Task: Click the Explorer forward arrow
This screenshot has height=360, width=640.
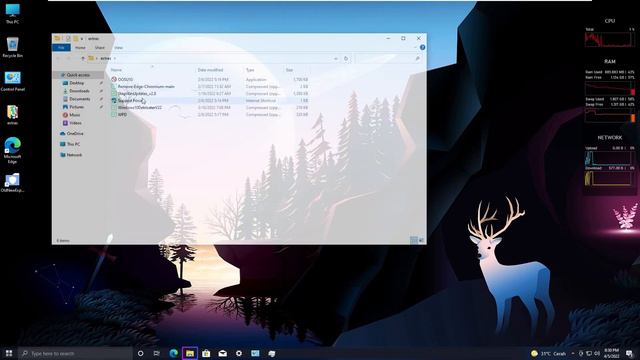Action: [x=68, y=58]
